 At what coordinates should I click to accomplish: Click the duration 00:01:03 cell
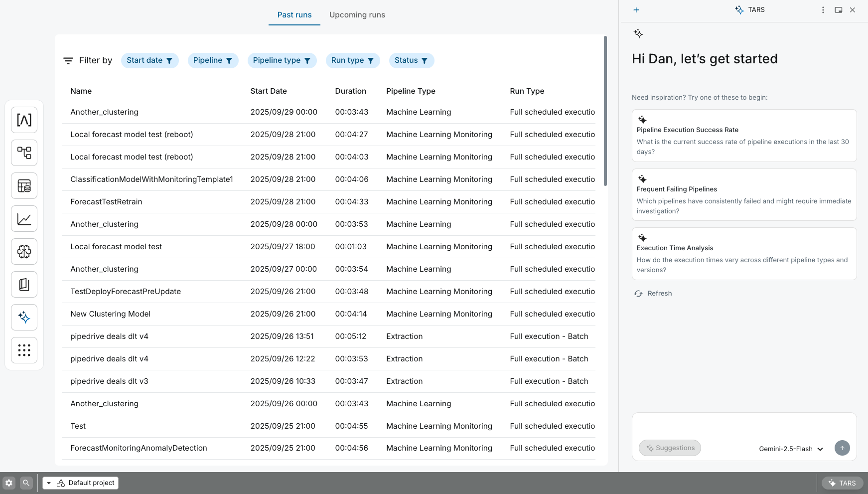click(351, 247)
